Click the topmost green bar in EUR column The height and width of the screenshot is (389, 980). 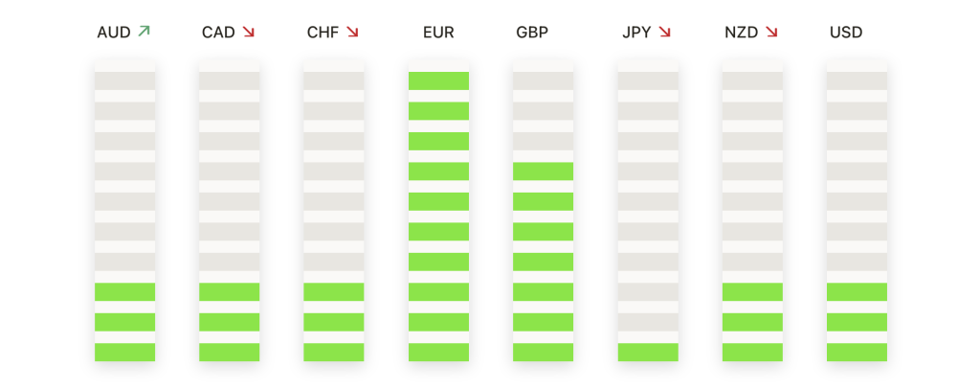point(438,80)
